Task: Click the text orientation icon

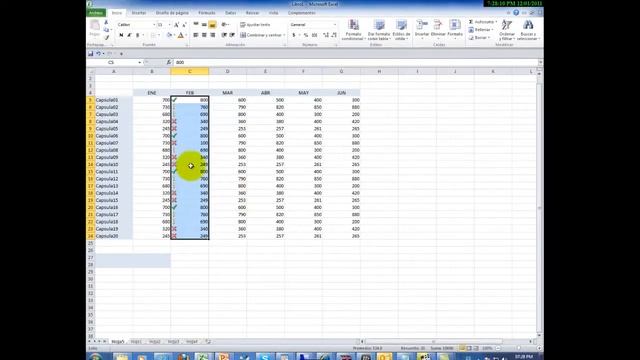Action: [x=224, y=25]
